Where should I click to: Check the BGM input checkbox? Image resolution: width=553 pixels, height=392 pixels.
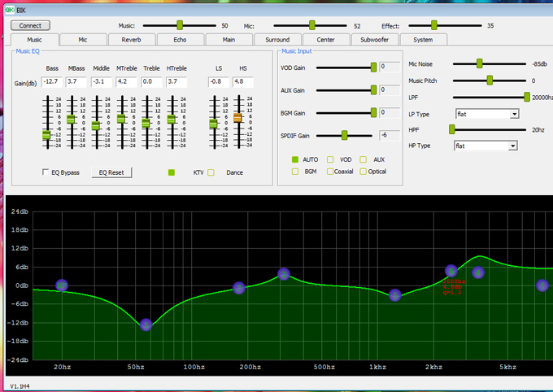pyautogui.click(x=295, y=172)
